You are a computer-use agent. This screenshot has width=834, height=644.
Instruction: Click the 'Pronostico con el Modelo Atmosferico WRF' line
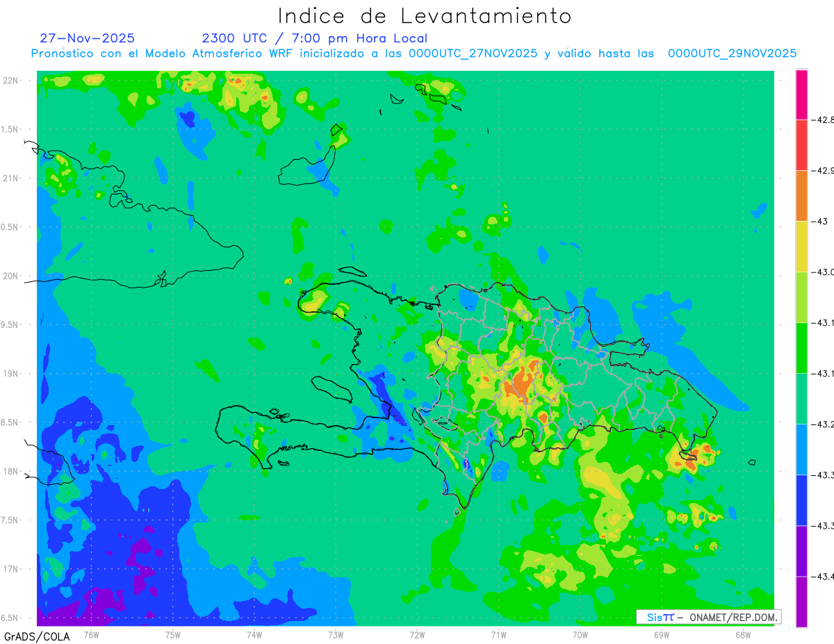[414, 53]
